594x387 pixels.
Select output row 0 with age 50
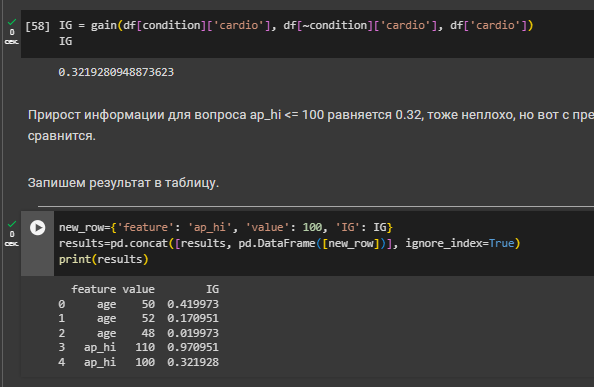139,304
